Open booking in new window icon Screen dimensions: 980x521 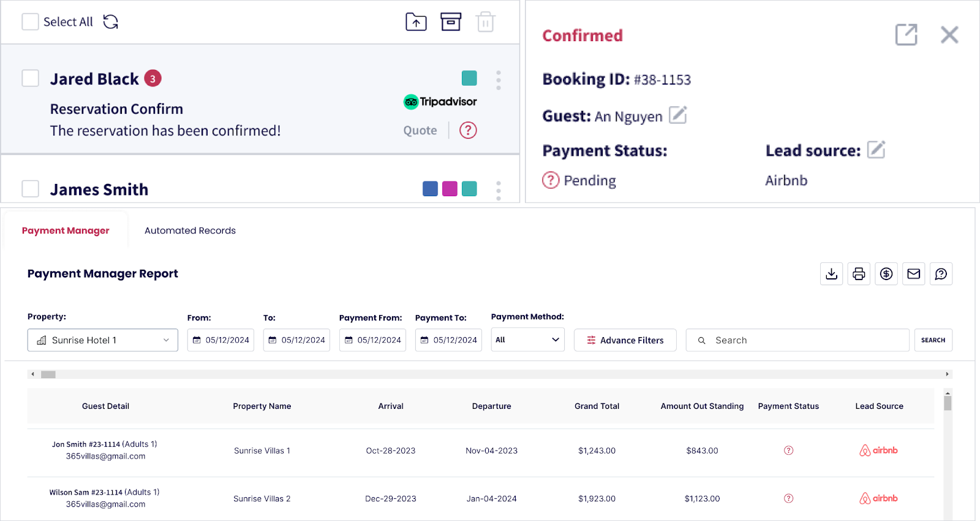(906, 35)
